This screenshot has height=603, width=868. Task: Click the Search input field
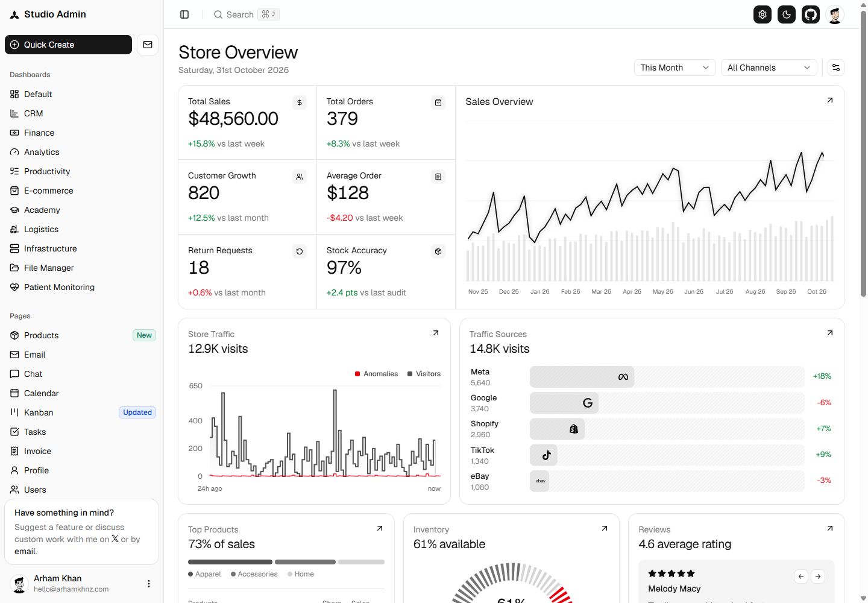click(246, 14)
